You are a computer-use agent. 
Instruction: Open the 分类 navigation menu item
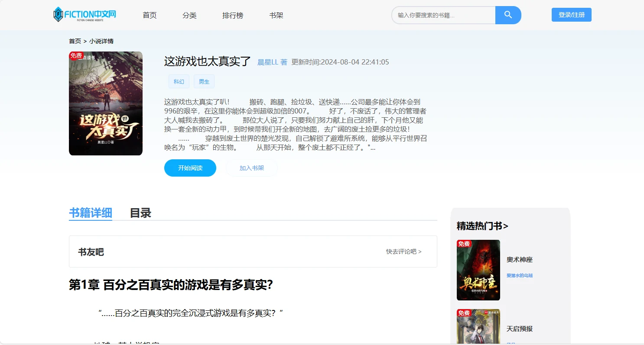(189, 16)
